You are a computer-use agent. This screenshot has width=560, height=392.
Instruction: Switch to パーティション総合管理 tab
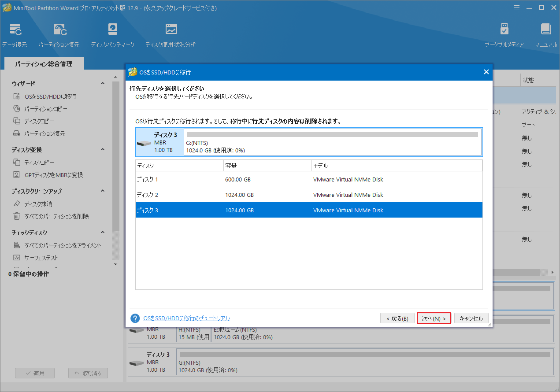click(x=44, y=64)
